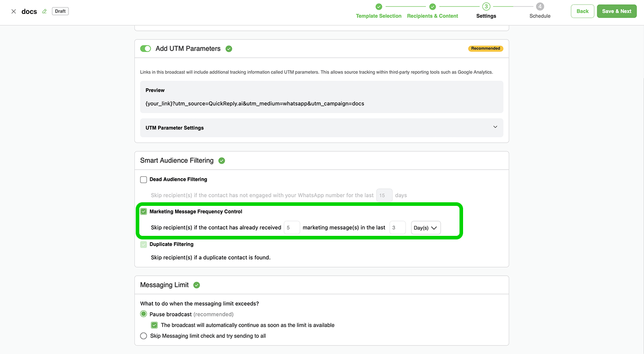644x354 pixels.
Task: Open the Schedule step label
Action: pos(540,16)
